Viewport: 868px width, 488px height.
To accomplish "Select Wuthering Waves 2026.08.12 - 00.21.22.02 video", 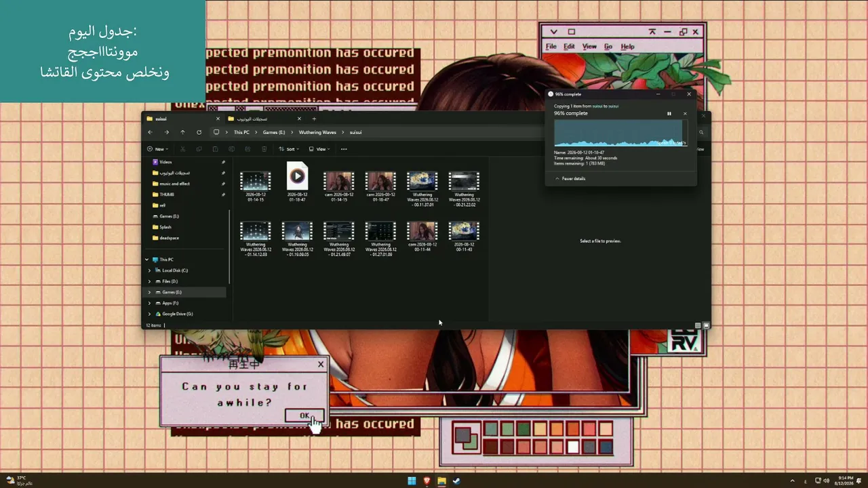I will [x=465, y=188].
